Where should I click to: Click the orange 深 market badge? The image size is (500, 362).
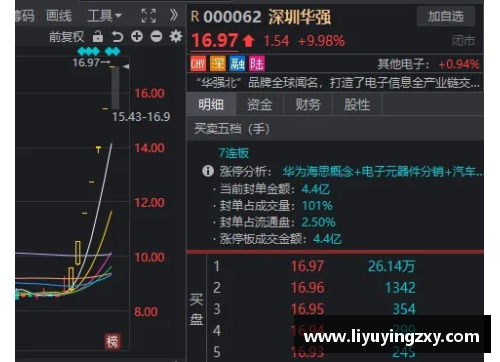point(217,63)
